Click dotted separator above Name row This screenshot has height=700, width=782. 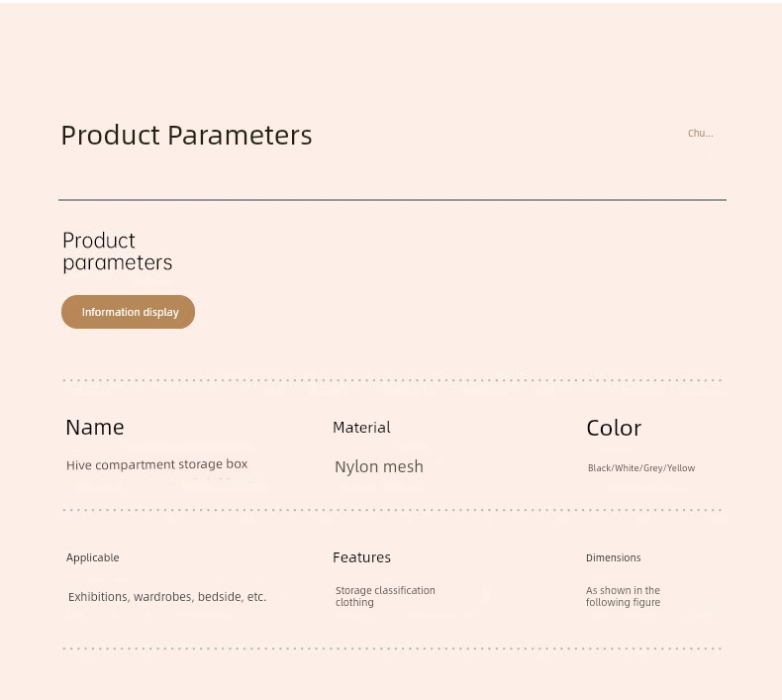coord(393,380)
